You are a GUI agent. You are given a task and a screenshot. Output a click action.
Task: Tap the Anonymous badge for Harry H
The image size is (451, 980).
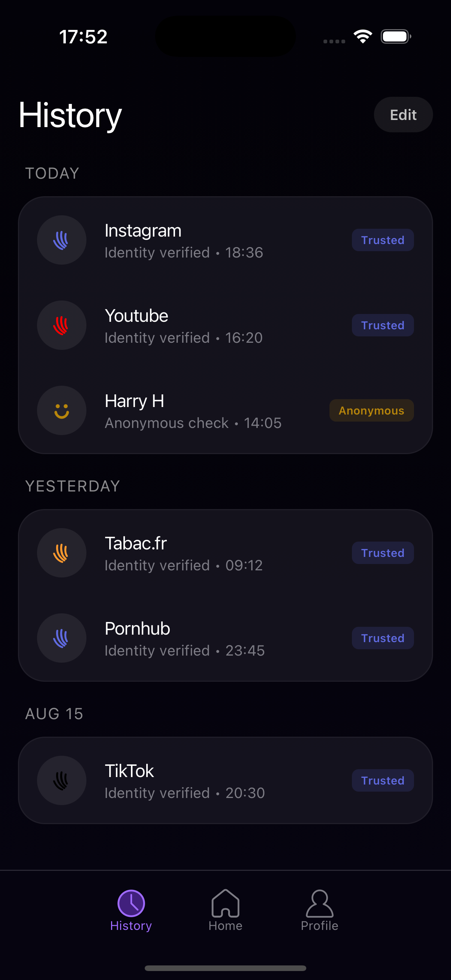click(371, 410)
